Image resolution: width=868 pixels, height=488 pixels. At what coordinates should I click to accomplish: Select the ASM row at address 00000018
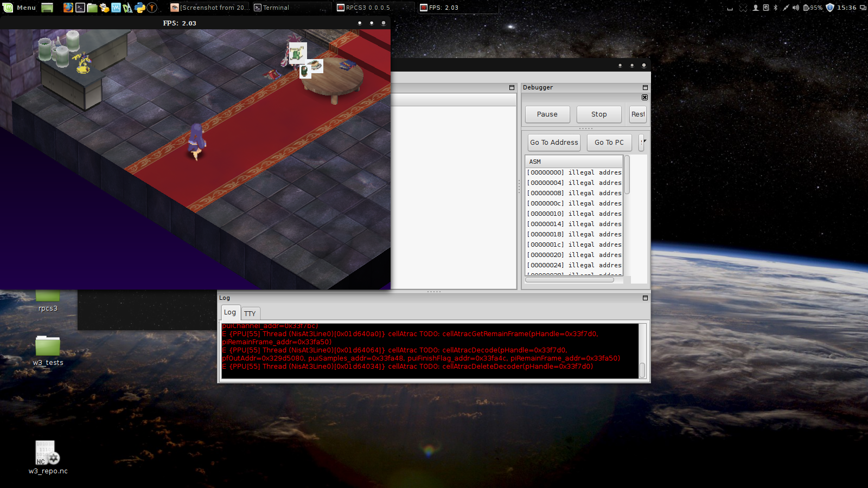click(574, 234)
